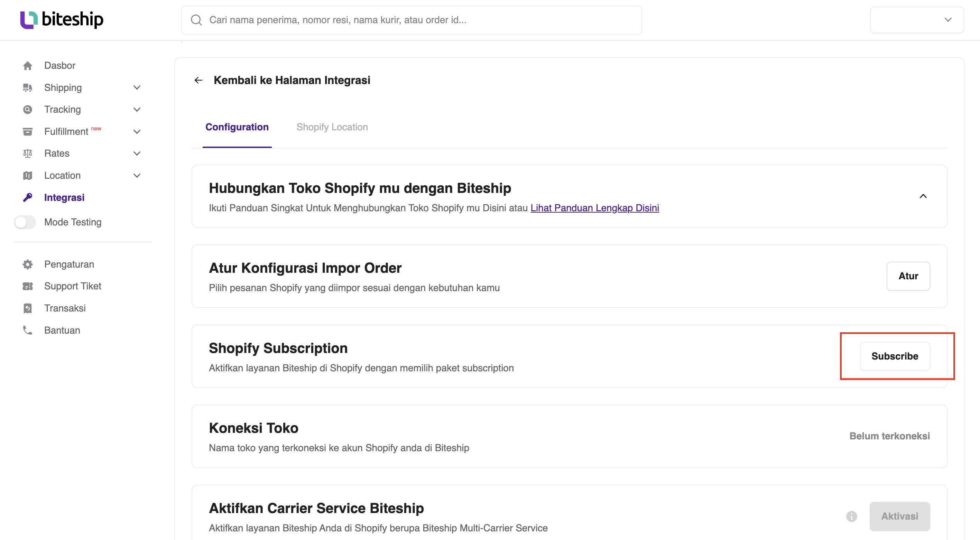This screenshot has height=540, width=980.
Task: Switch to the Shopify Location tab
Action: [x=332, y=127]
